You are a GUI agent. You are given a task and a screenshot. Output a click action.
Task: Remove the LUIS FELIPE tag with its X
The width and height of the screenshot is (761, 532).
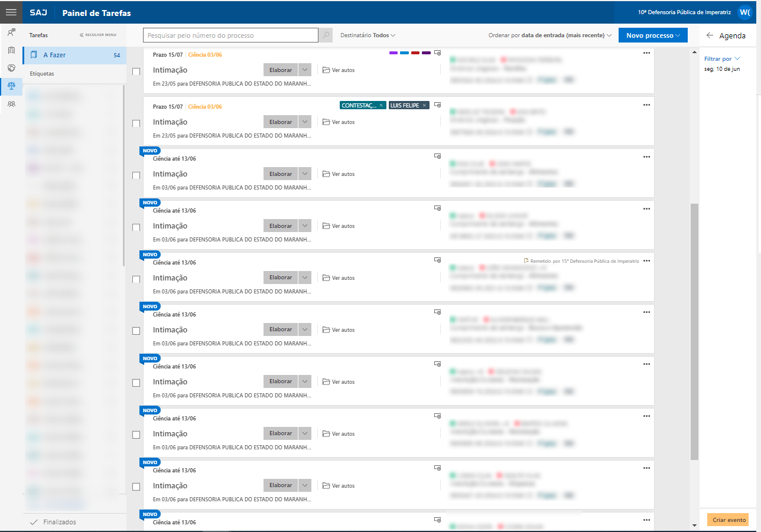click(x=424, y=105)
